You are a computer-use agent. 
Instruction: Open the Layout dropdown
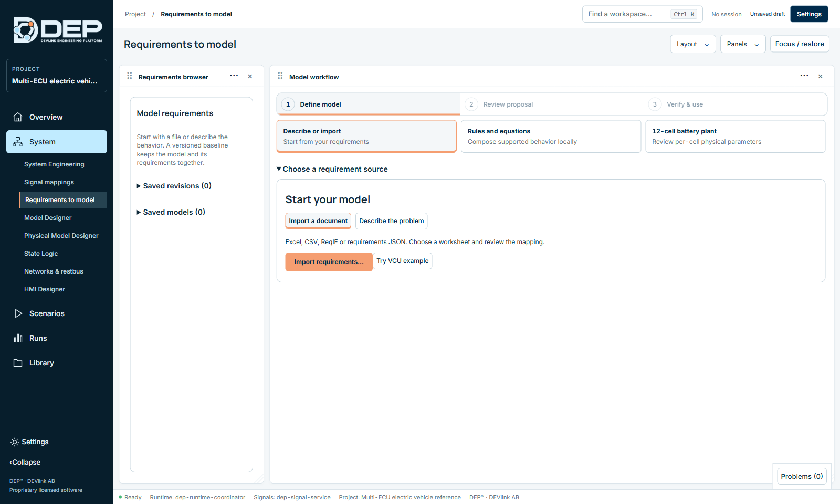click(x=693, y=44)
